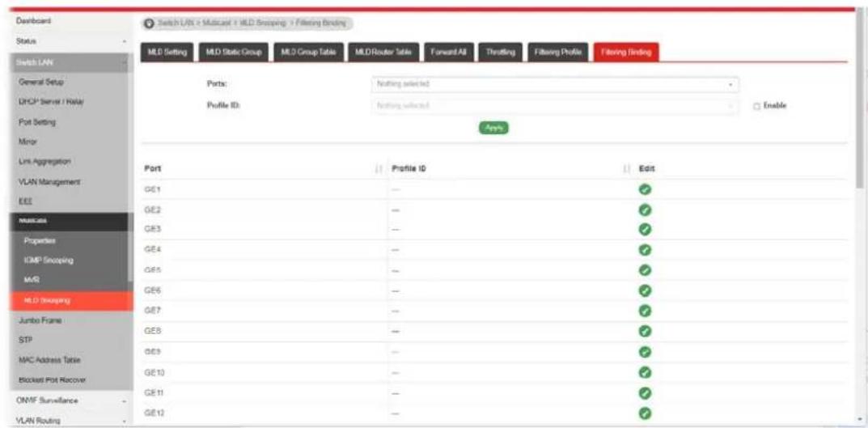Open the MLD Static Group tab
The image size is (868, 428).
[233, 52]
